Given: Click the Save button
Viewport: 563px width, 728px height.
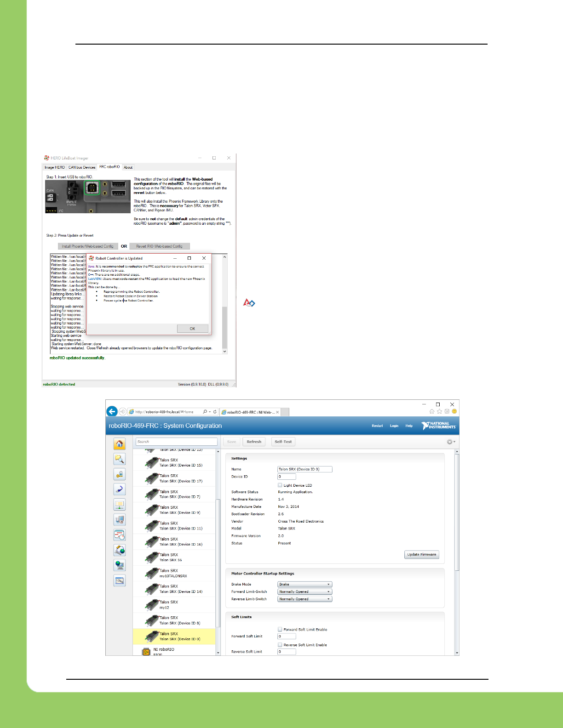Looking at the screenshot, I should 231,442.
